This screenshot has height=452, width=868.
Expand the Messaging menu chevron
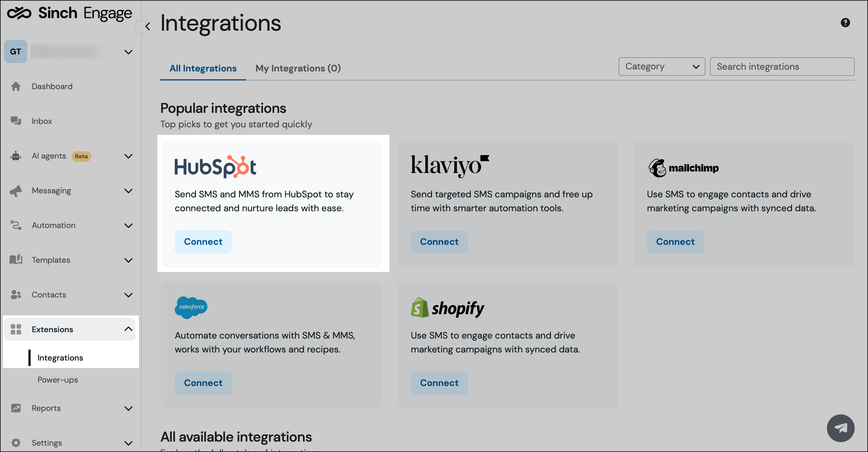click(128, 191)
